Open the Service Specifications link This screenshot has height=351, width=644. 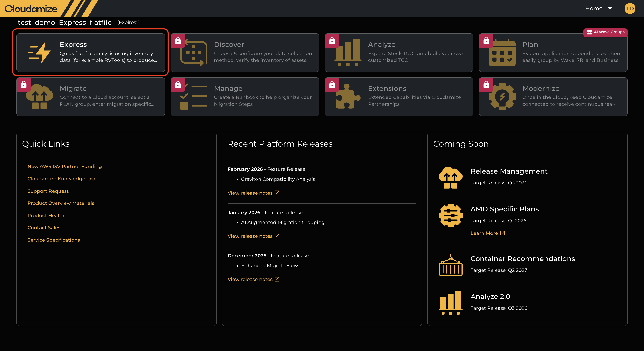point(53,240)
